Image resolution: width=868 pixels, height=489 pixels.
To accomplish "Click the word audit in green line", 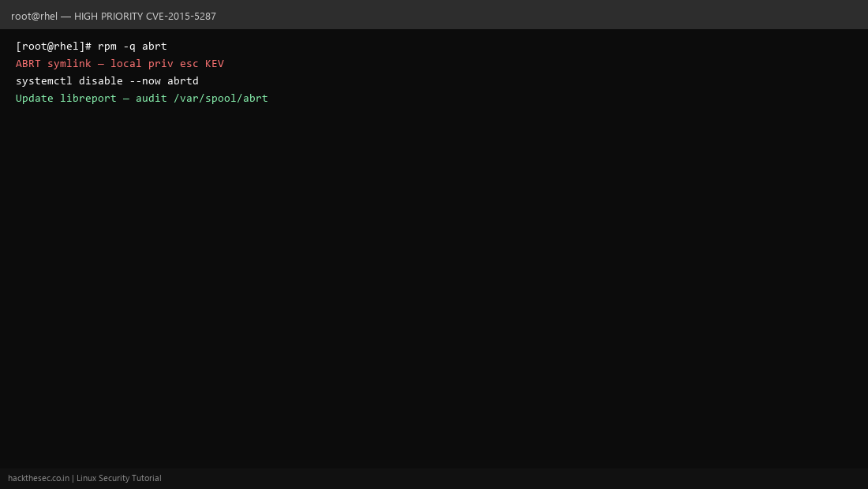I will [152, 98].
